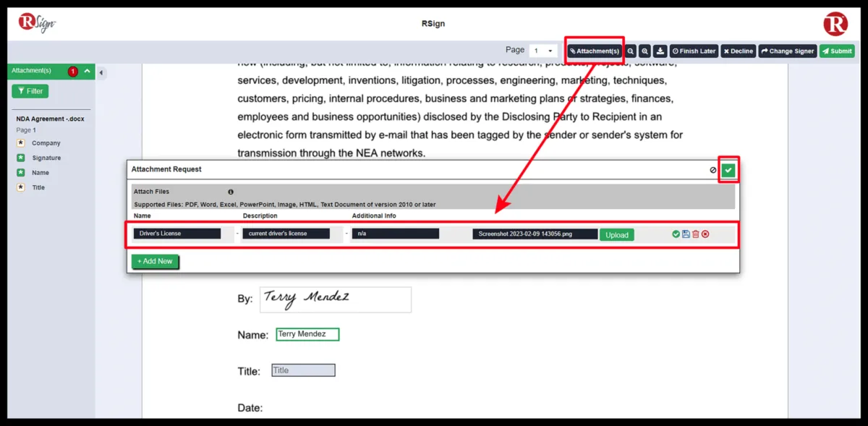
Task: Click the Attachment Request dialog title
Action: [x=166, y=169]
